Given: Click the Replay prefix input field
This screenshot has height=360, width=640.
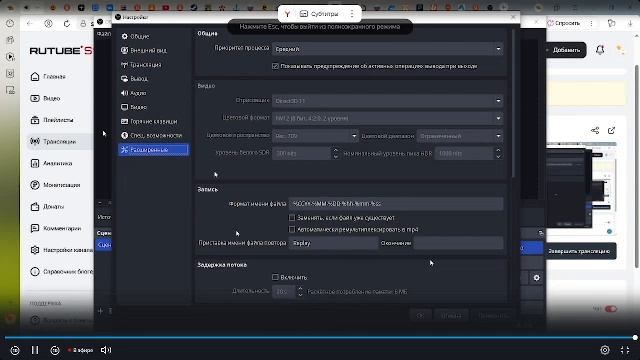Looking at the screenshot, I should (333, 243).
